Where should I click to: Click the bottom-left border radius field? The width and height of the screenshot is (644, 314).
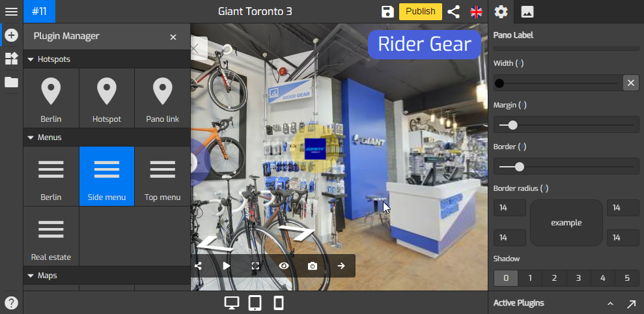click(x=510, y=238)
